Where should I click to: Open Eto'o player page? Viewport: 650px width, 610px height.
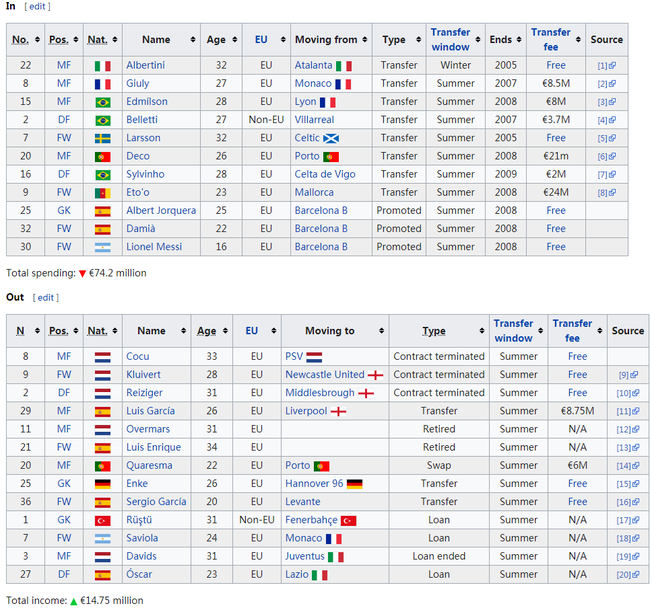pos(138,192)
